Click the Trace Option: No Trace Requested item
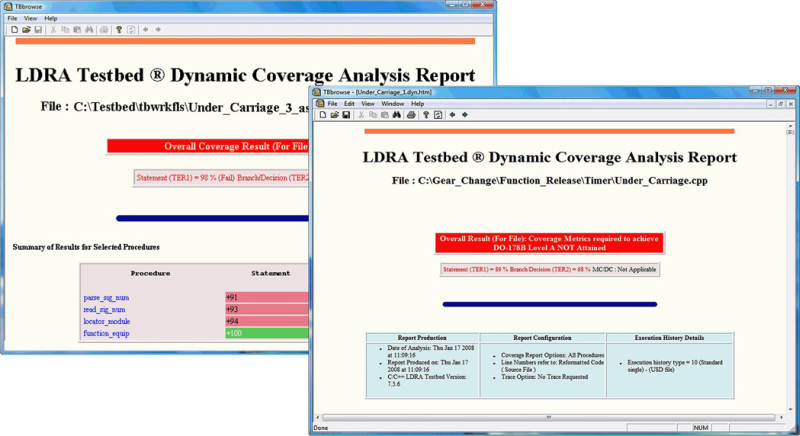The height and width of the screenshot is (436, 800). 544,377
